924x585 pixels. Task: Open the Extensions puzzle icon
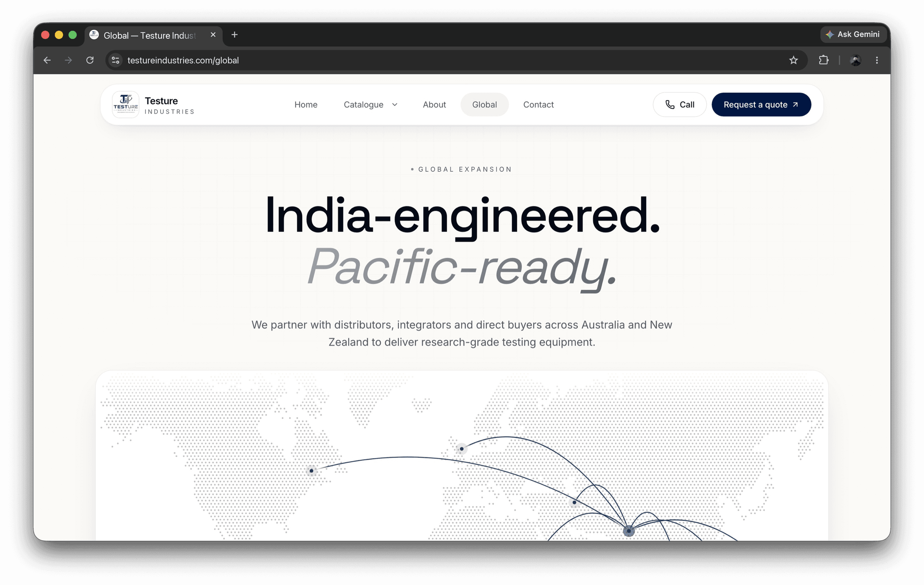click(823, 60)
